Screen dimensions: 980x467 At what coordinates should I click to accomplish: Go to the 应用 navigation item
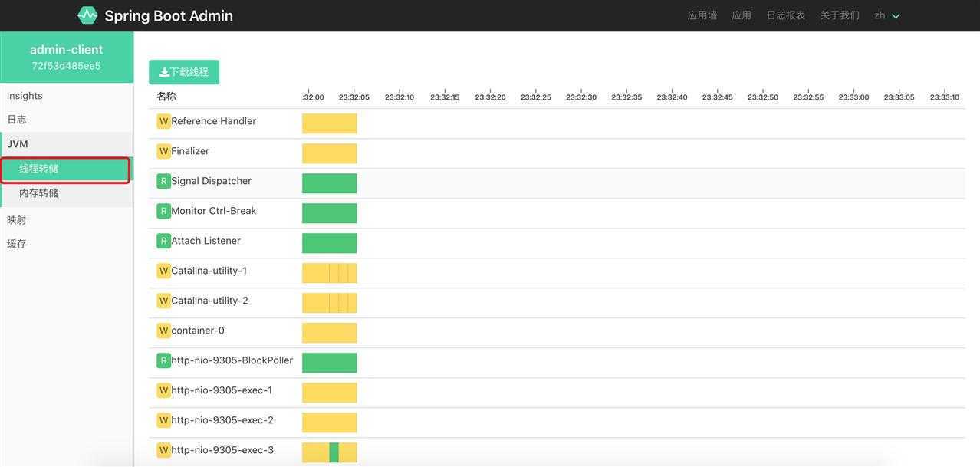point(742,15)
